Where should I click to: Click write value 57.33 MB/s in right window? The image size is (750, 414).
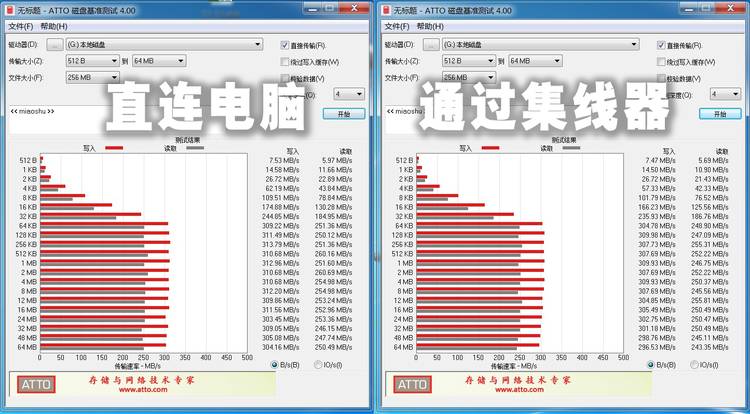[x=659, y=188]
